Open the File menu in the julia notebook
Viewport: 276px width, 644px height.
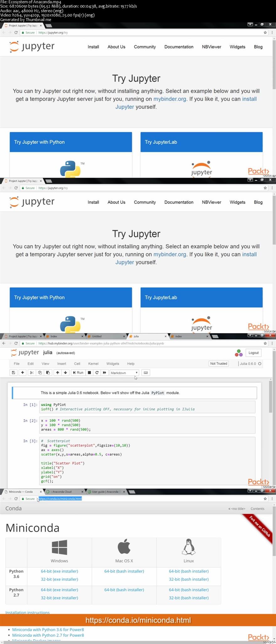(17, 364)
